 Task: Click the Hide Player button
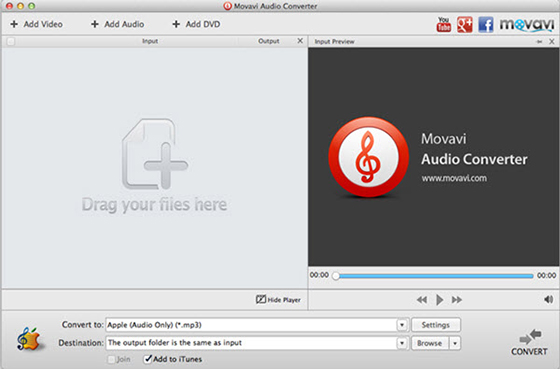coord(278,299)
